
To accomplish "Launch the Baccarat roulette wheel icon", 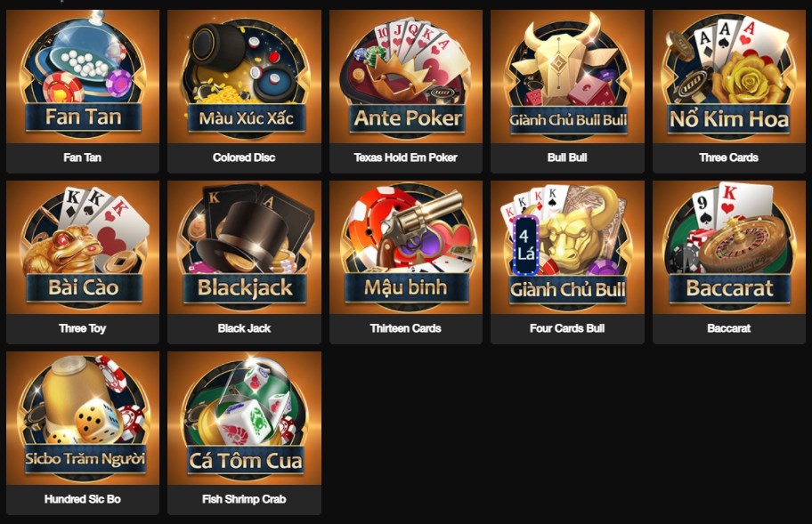I will [x=729, y=247].
